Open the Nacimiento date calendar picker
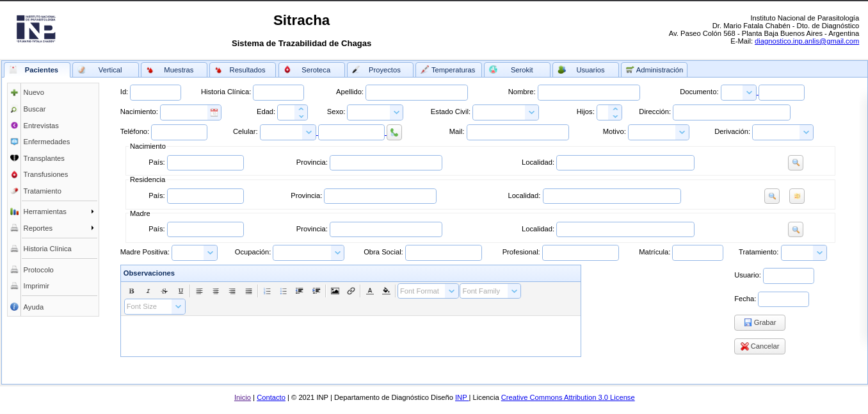868x414 pixels. coord(214,113)
